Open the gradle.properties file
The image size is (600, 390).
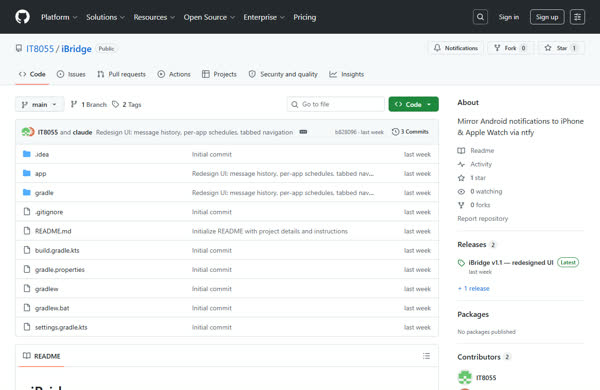60,269
